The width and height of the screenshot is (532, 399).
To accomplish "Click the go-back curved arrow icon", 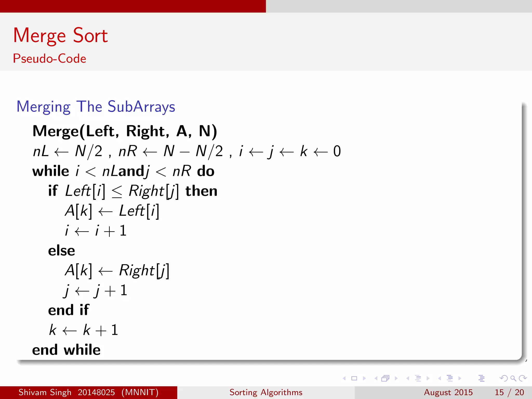I will [x=504, y=378].
